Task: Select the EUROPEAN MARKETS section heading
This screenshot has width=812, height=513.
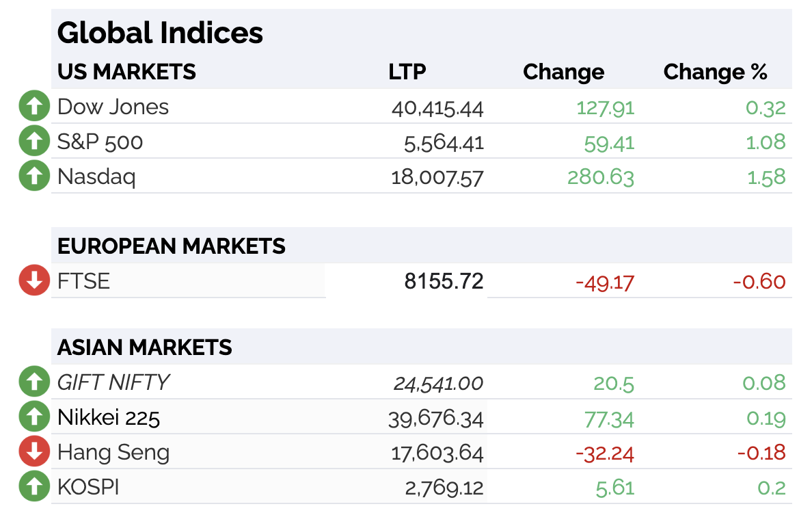Action: (x=172, y=246)
